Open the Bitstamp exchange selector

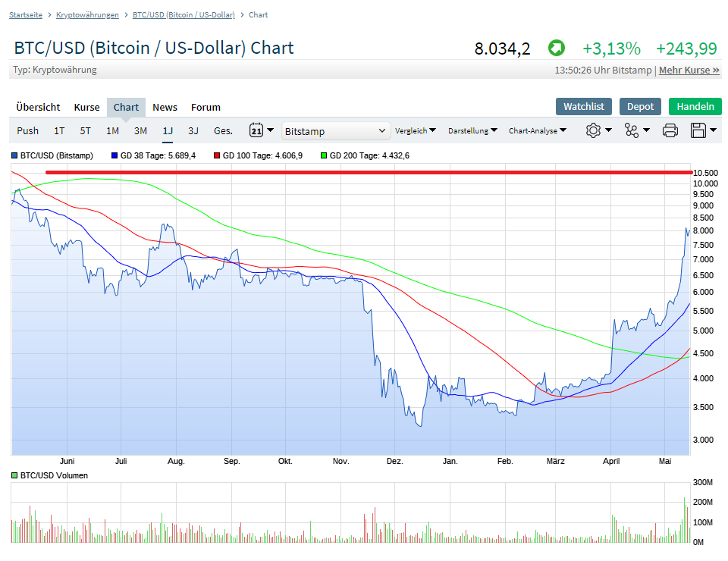335,130
